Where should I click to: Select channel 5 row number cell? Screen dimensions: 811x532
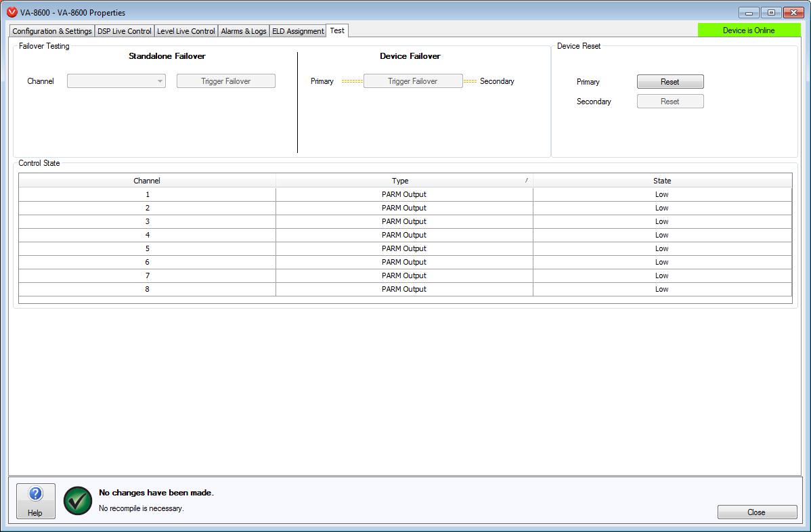pos(148,248)
